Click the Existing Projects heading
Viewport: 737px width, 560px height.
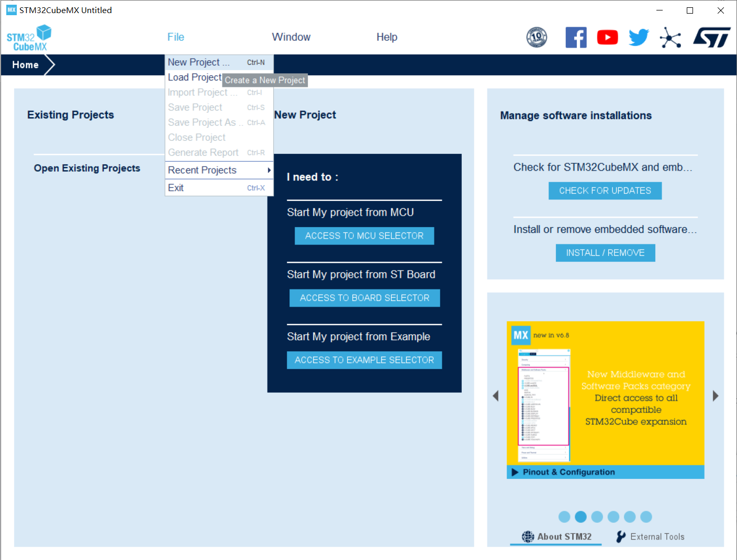click(x=71, y=115)
